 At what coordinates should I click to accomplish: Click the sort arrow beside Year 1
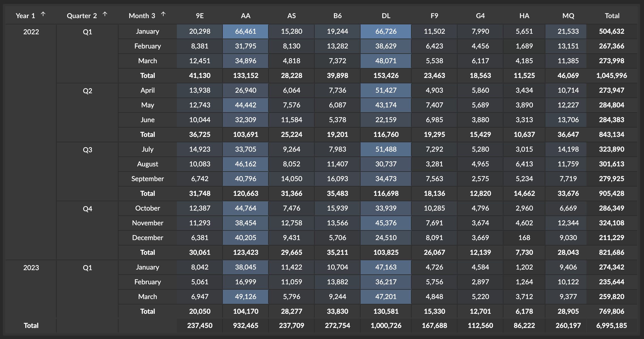(43, 14)
